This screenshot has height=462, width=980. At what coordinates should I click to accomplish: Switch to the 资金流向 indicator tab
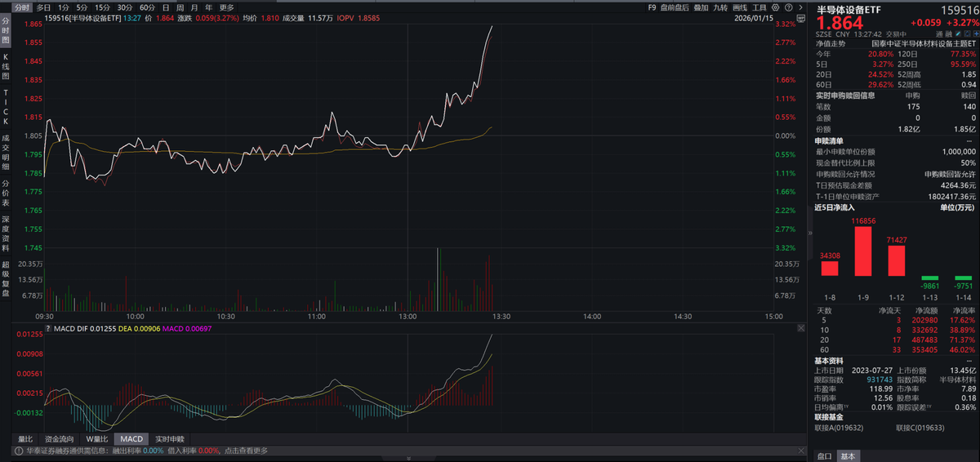click(x=60, y=439)
